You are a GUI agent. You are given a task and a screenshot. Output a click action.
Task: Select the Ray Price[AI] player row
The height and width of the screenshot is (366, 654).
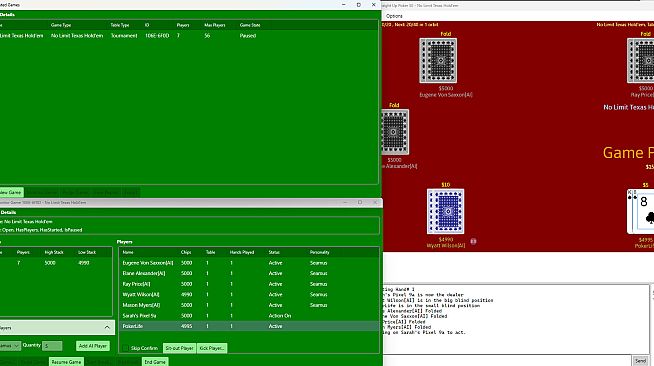(x=249, y=284)
